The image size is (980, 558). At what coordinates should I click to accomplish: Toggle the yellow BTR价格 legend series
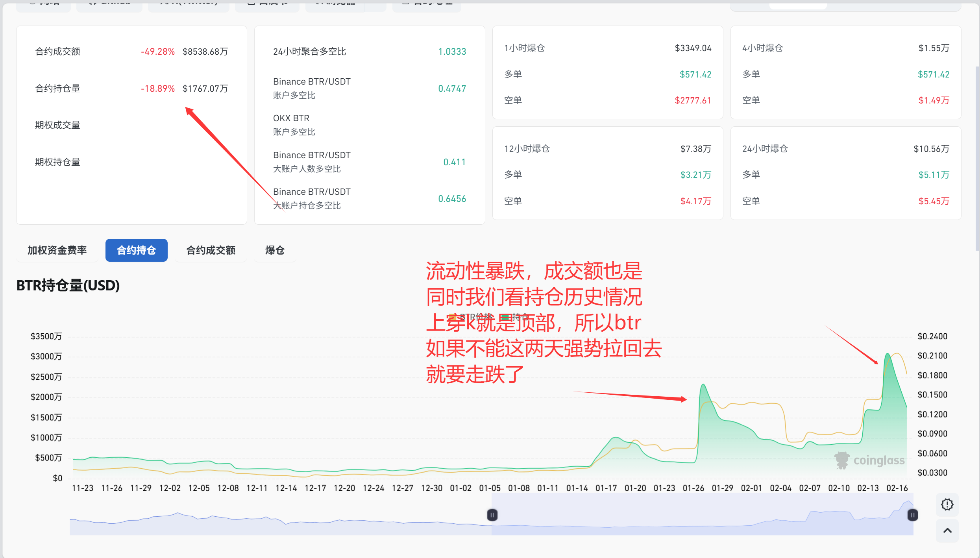[x=470, y=316]
